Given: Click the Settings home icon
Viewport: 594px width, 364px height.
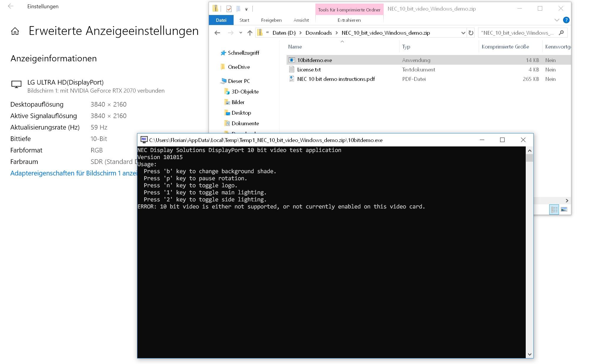Looking at the screenshot, I should coord(15,31).
